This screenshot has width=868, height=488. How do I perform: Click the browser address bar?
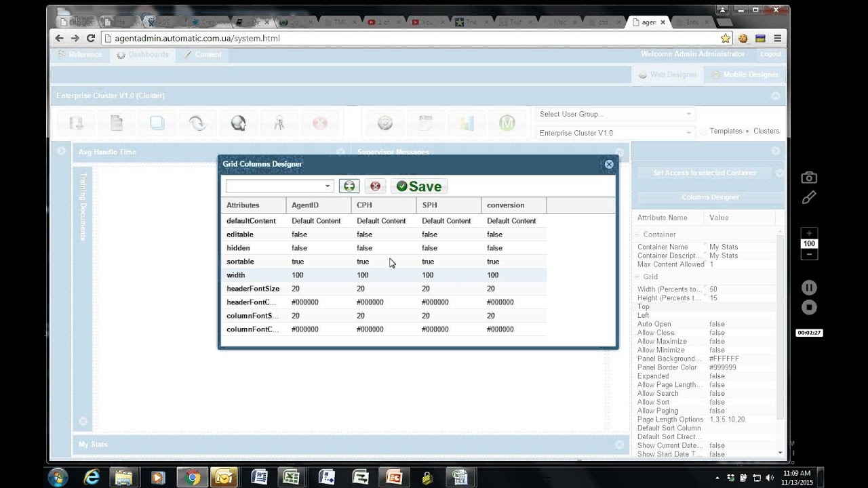[409, 39]
